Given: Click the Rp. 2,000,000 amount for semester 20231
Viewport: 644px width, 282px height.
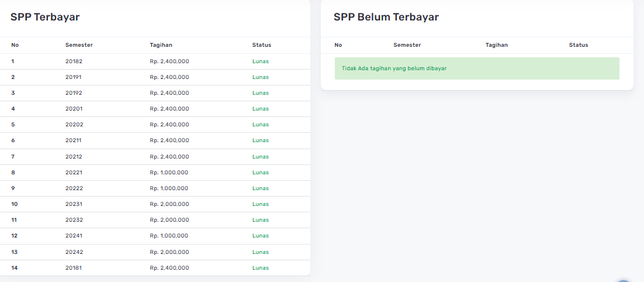Looking at the screenshot, I should click(169, 204).
